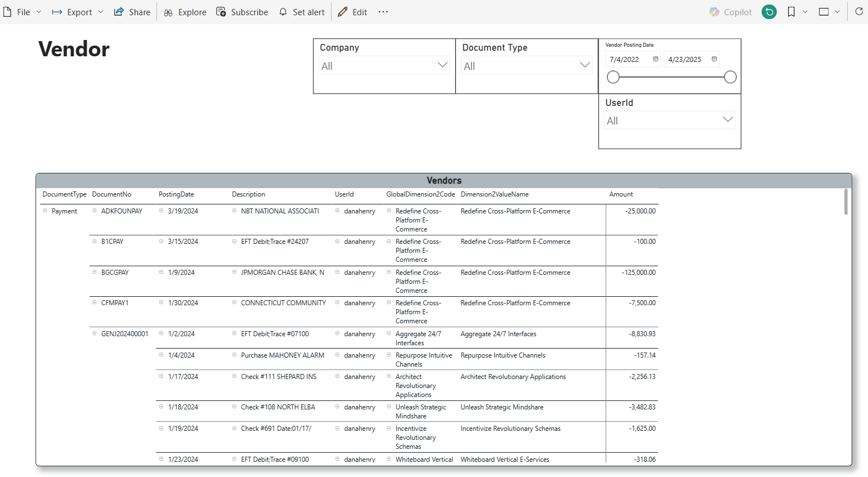The width and height of the screenshot is (868, 477).
Task: Collapse the Payment document type row
Action: click(45, 211)
